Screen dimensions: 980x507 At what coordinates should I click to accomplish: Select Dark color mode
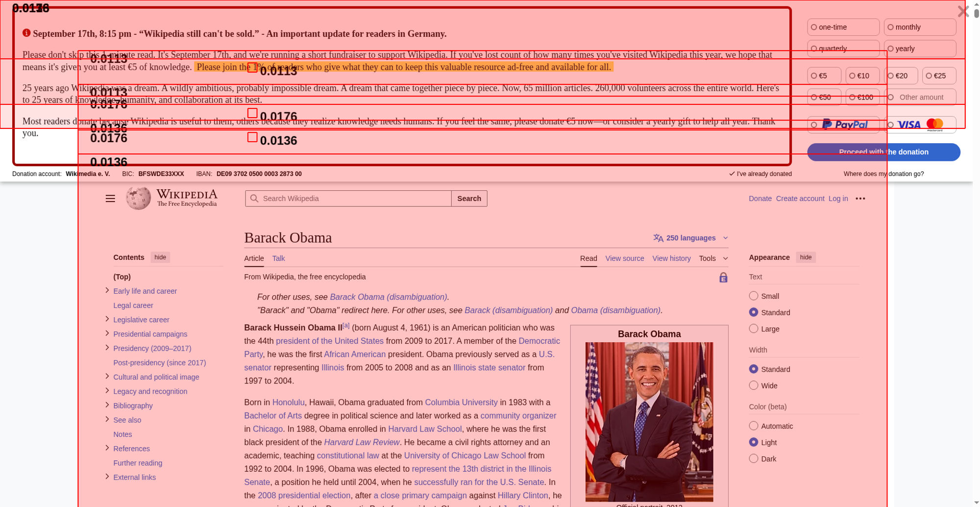click(x=754, y=458)
